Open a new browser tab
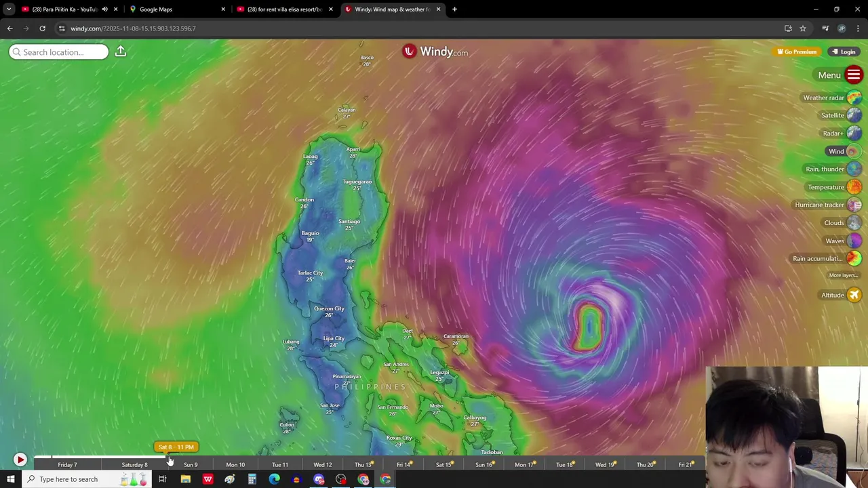Viewport: 868px width, 488px height. point(454,9)
